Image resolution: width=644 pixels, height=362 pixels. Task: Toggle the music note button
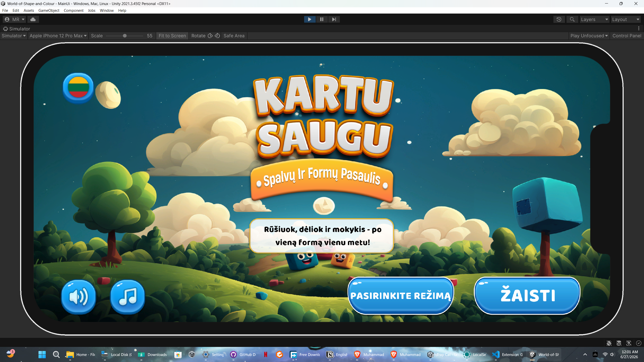tap(128, 297)
